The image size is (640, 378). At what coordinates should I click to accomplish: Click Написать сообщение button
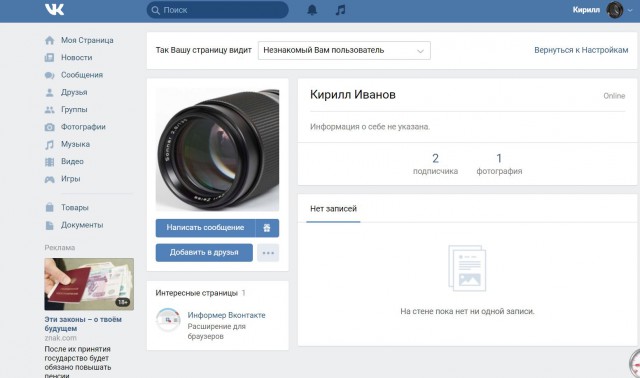click(205, 228)
